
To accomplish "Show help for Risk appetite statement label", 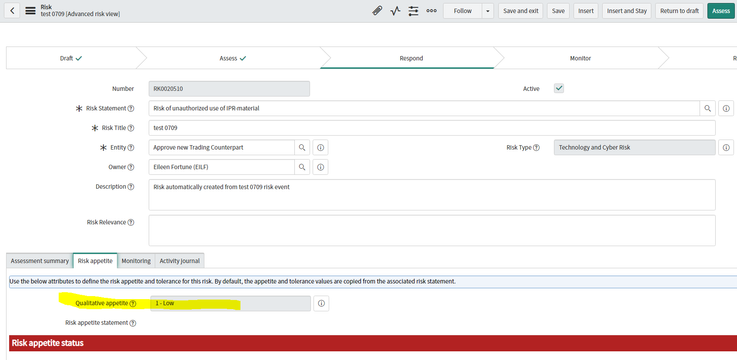I will point(133,323).
